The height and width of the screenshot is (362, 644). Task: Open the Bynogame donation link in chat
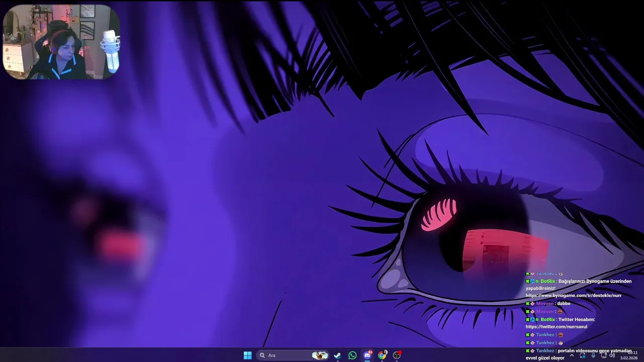[574, 296]
